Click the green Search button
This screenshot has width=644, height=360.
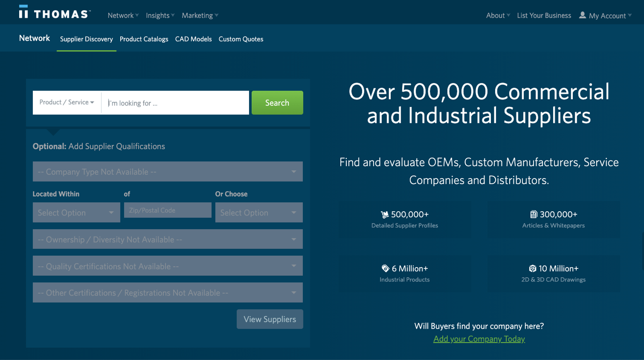(277, 102)
